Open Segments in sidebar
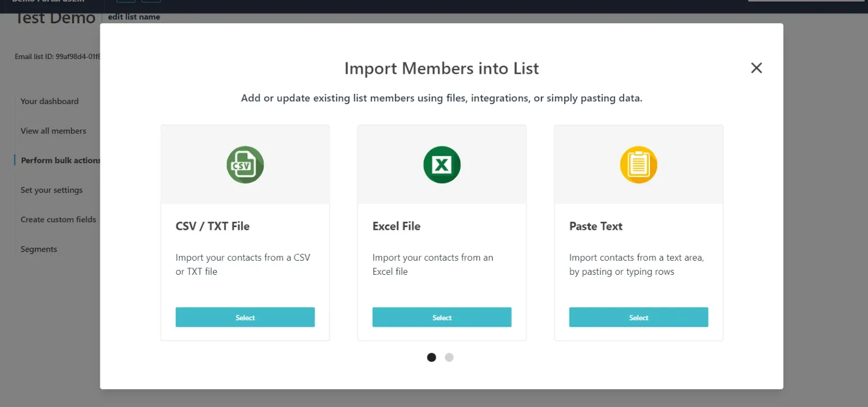 (39, 249)
